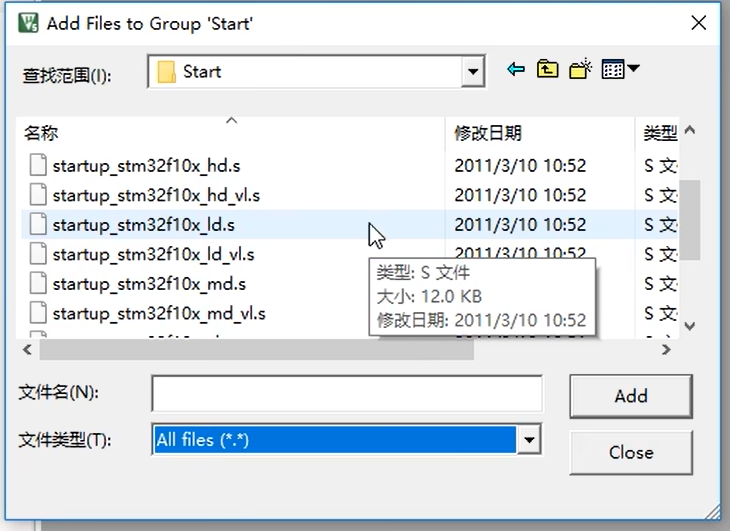Click the file icon of startup_stm32f10x_ld_vl.s

point(38,254)
